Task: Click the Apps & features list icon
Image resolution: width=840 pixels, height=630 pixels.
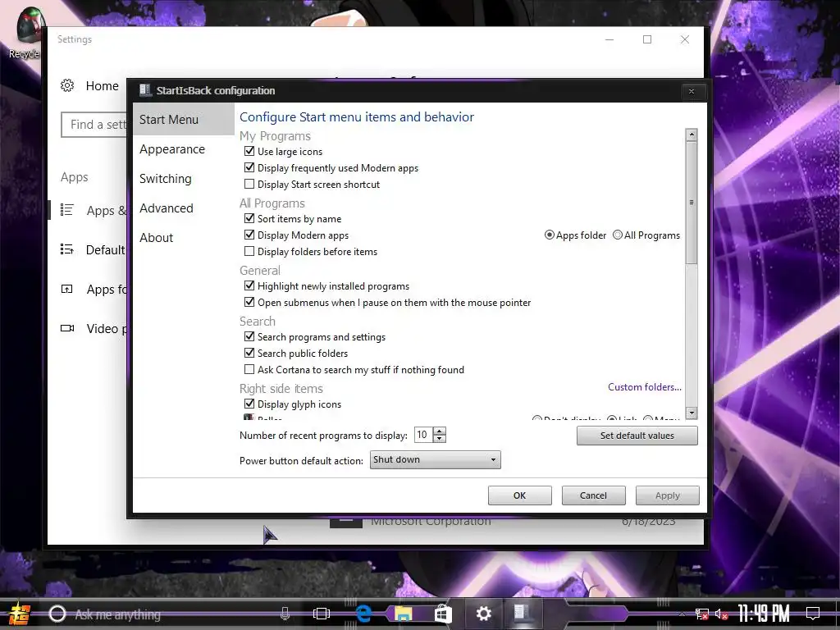Action: click(67, 210)
